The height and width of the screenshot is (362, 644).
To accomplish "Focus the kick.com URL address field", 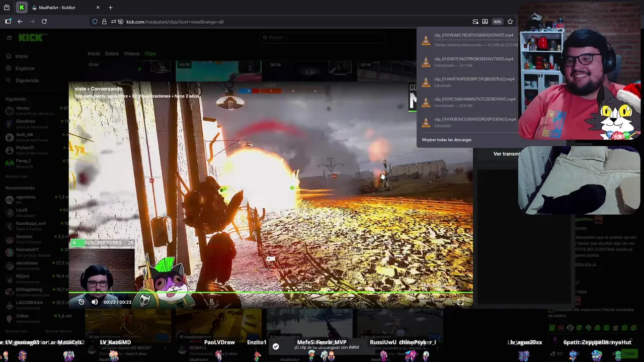I will pos(297,22).
